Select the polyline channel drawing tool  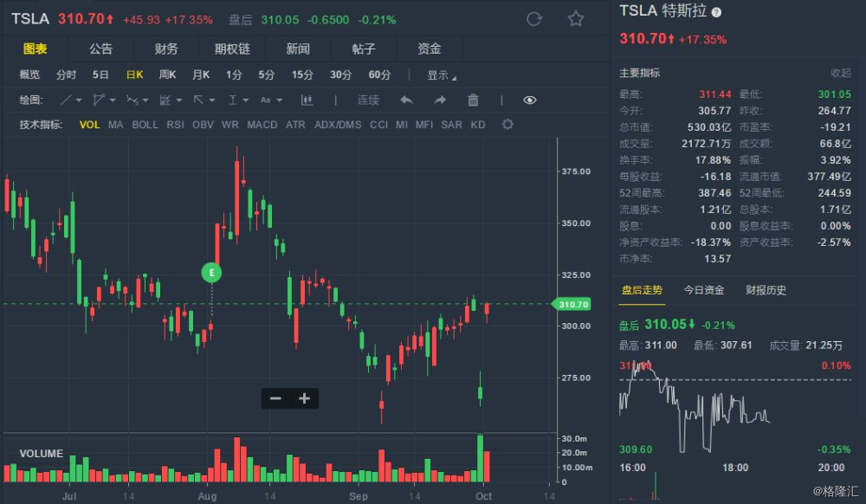pos(99,100)
